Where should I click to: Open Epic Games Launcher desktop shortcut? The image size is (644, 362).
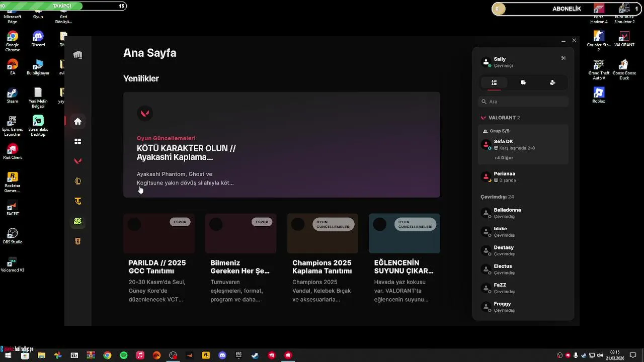(x=13, y=126)
